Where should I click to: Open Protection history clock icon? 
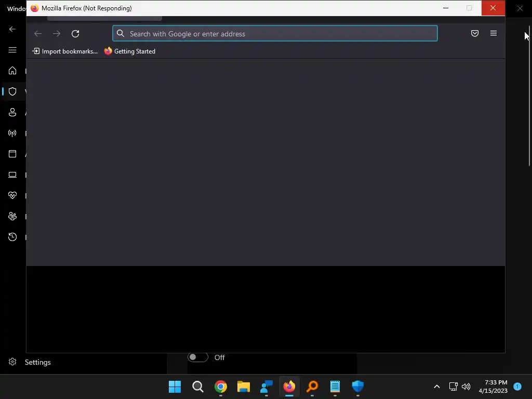12,237
